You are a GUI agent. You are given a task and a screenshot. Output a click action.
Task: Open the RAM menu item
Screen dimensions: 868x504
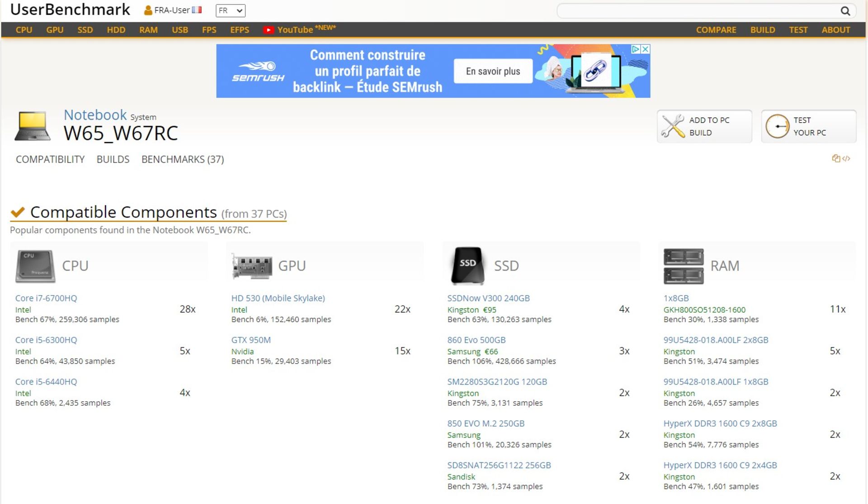pos(148,30)
